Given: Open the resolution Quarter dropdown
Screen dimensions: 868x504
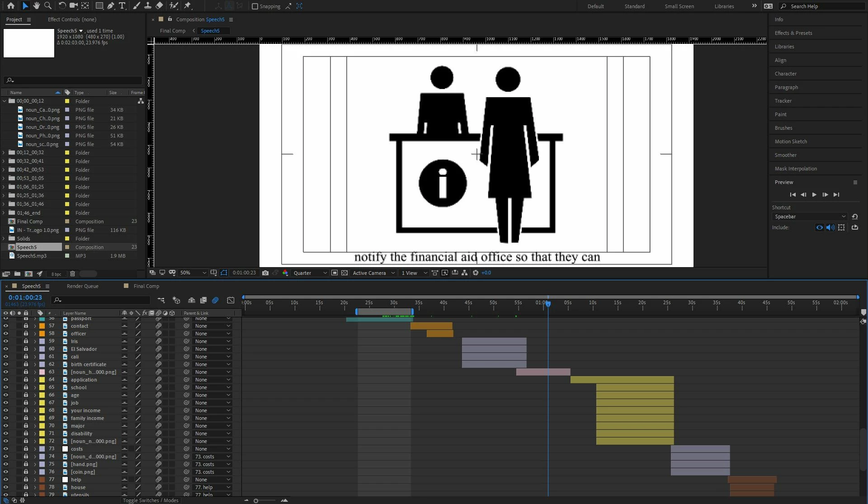Looking at the screenshot, I should [x=310, y=273].
